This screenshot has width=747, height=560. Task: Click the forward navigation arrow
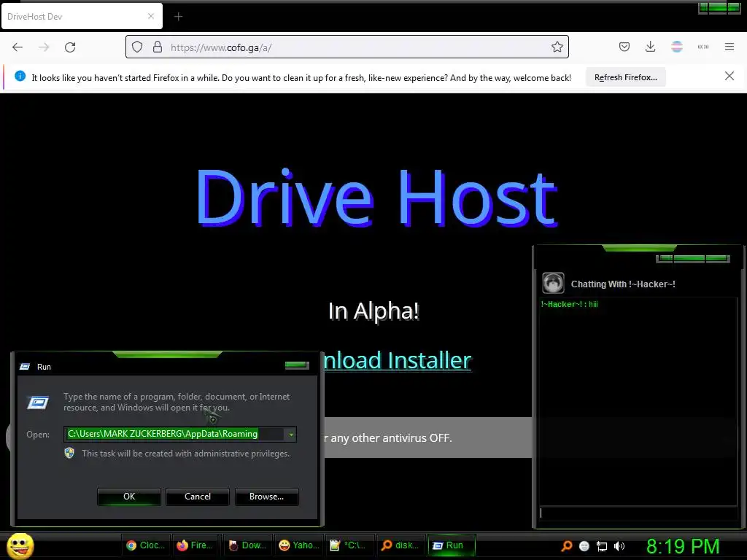coord(44,47)
